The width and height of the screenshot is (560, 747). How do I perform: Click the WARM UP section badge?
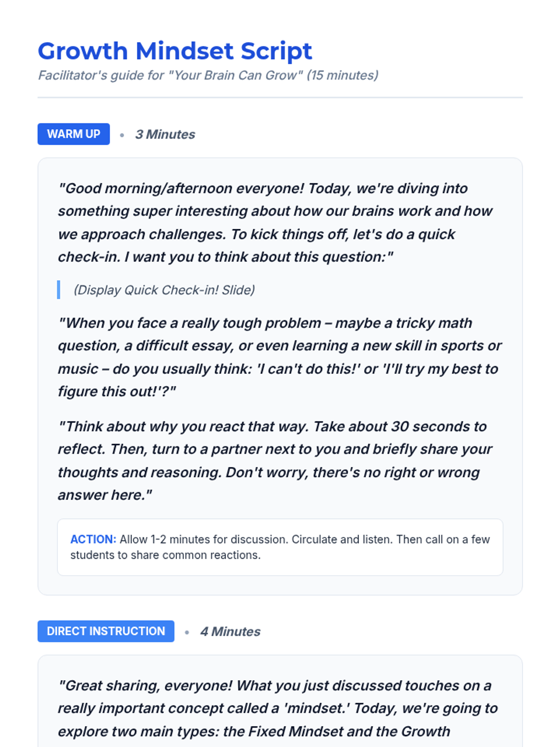pyautogui.click(x=74, y=134)
